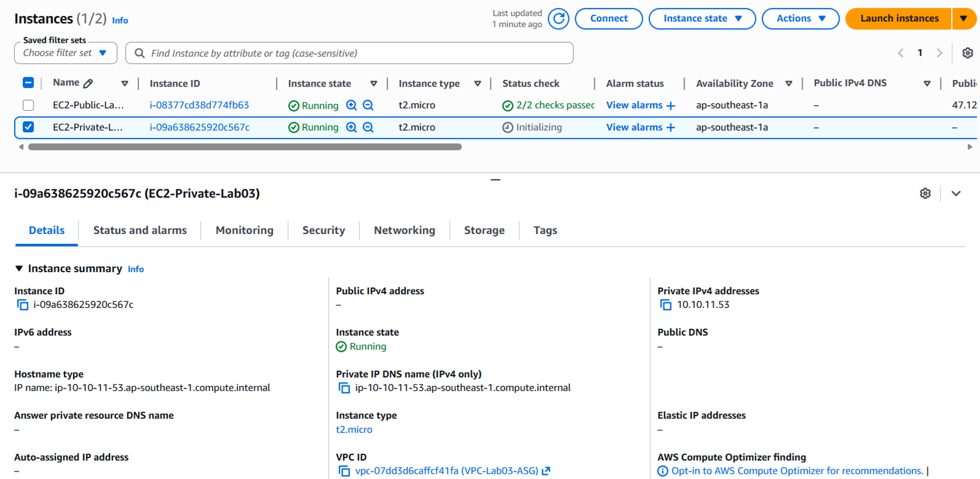Sort by Public IPv4 DNS column arrow
Screen dimensions: 980x479
tap(927, 84)
